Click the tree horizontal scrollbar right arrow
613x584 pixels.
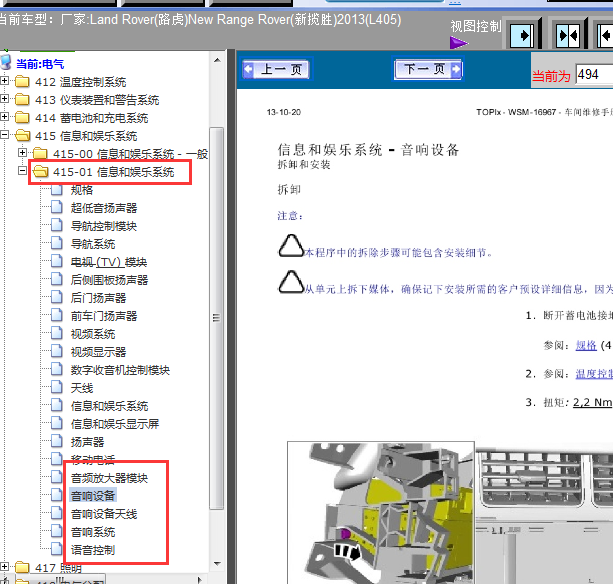200,579
